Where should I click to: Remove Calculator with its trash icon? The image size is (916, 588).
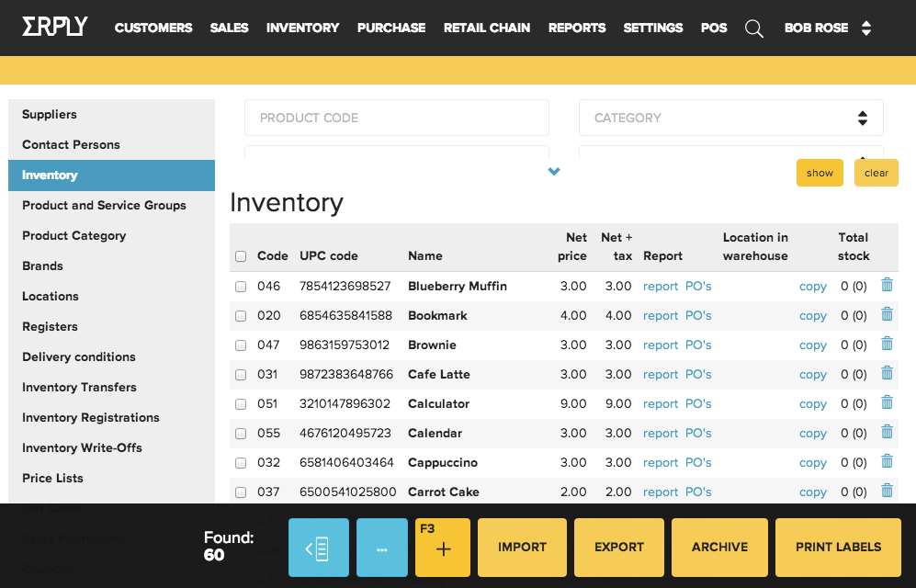tap(887, 403)
